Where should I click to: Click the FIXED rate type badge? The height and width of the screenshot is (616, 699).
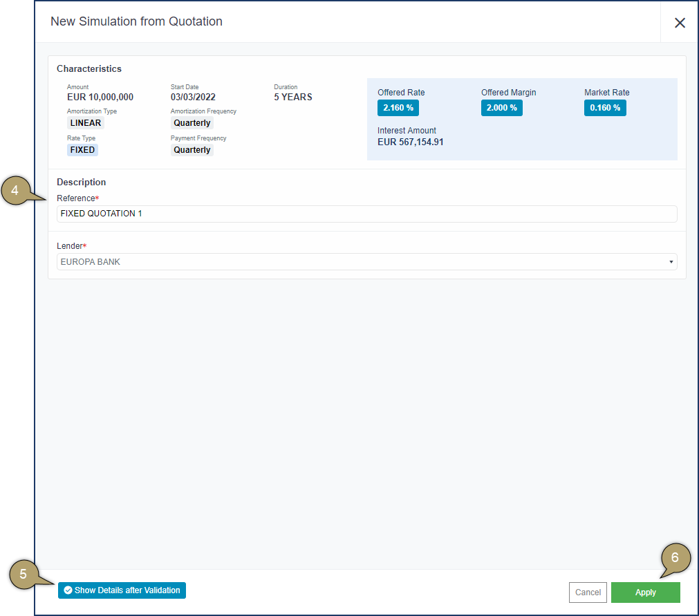tap(82, 150)
